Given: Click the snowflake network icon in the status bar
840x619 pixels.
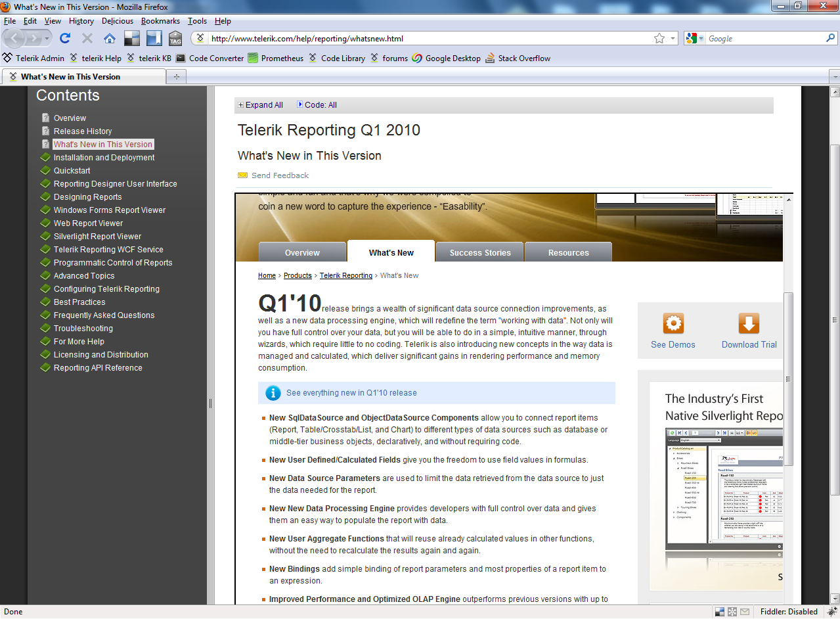Looking at the screenshot, I should click(x=732, y=612).
